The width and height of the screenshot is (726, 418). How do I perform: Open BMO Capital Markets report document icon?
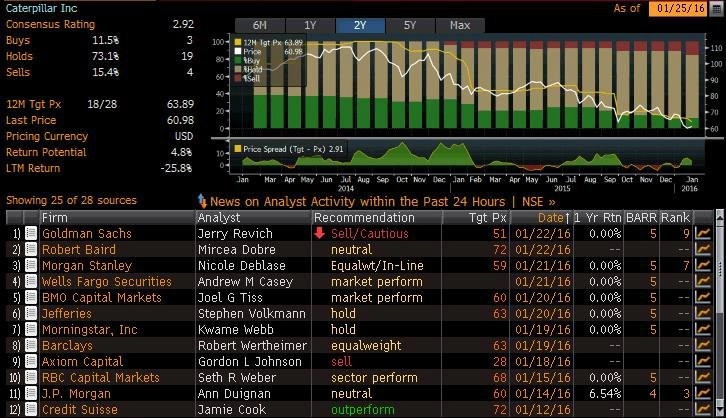[31, 298]
